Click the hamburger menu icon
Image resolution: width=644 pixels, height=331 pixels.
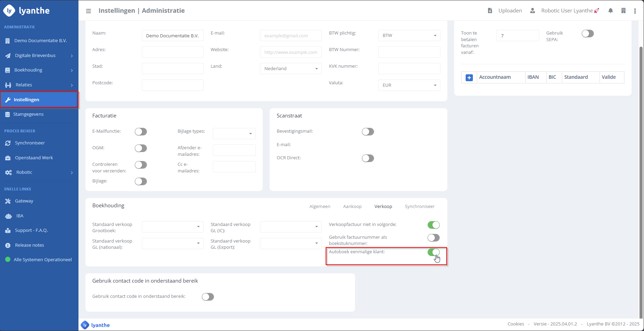(x=88, y=11)
